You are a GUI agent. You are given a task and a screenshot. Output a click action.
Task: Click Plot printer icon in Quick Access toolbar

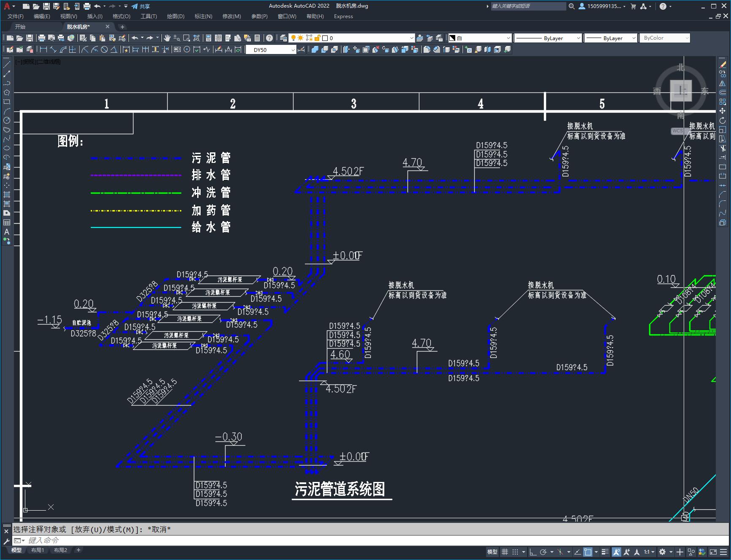pos(87,6)
